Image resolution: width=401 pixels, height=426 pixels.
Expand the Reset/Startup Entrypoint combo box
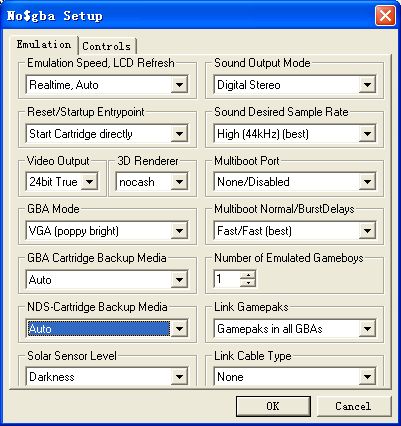[x=179, y=134]
